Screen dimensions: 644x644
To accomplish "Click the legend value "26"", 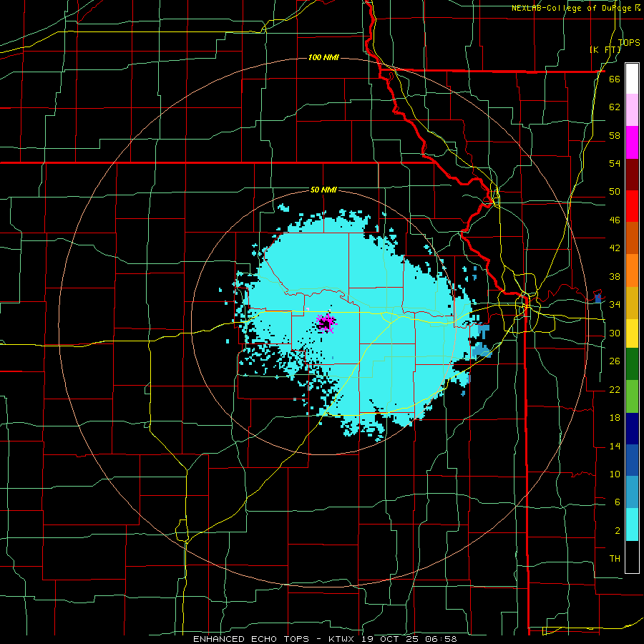I will [615, 361].
